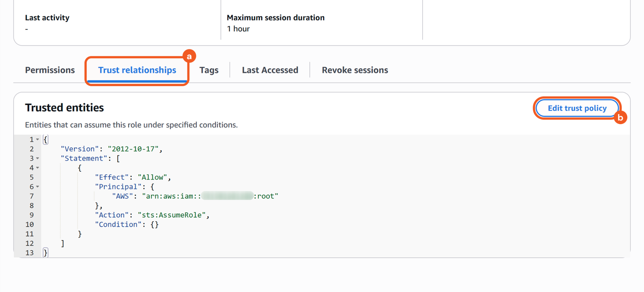Click the Trusted entities heading
The height and width of the screenshot is (292, 644).
pos(64,108)
